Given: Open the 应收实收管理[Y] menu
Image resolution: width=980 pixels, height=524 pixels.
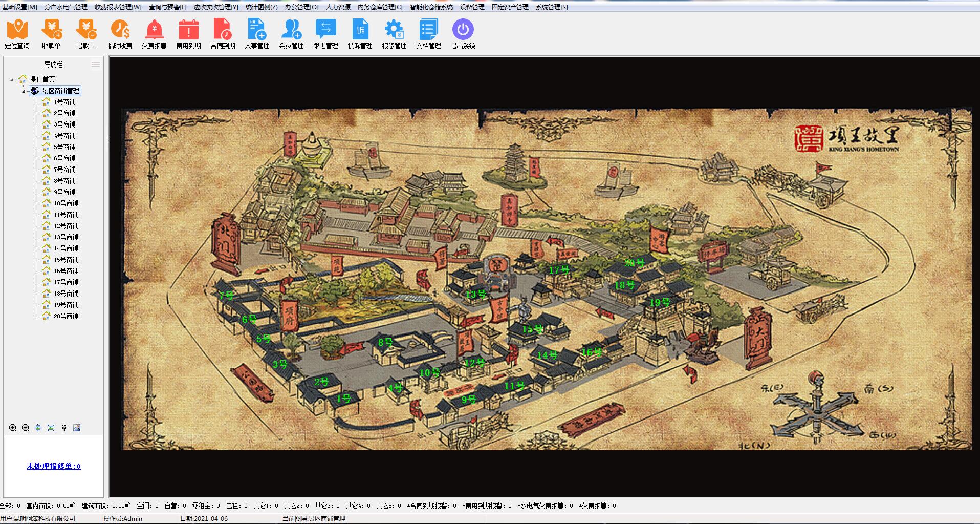Looking at the screenshot, I should tap(216, 7).
